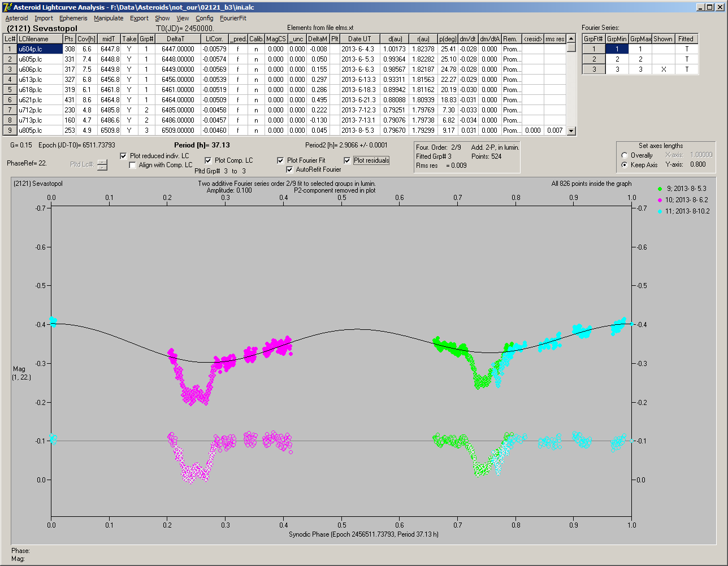Click the LtCorr. column header
728x566 pixels.
tap(215, 39)
